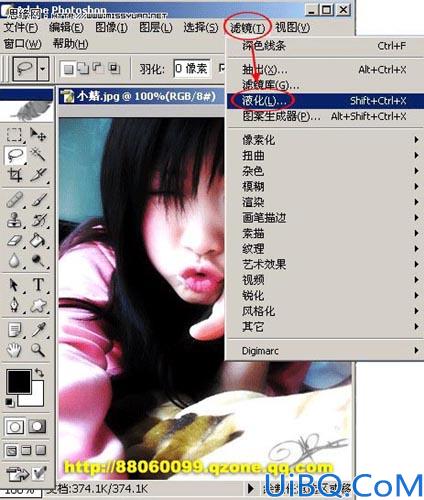Click the zoom percentage field in status bar
This screenshot has height=500, width=424.
20,491
